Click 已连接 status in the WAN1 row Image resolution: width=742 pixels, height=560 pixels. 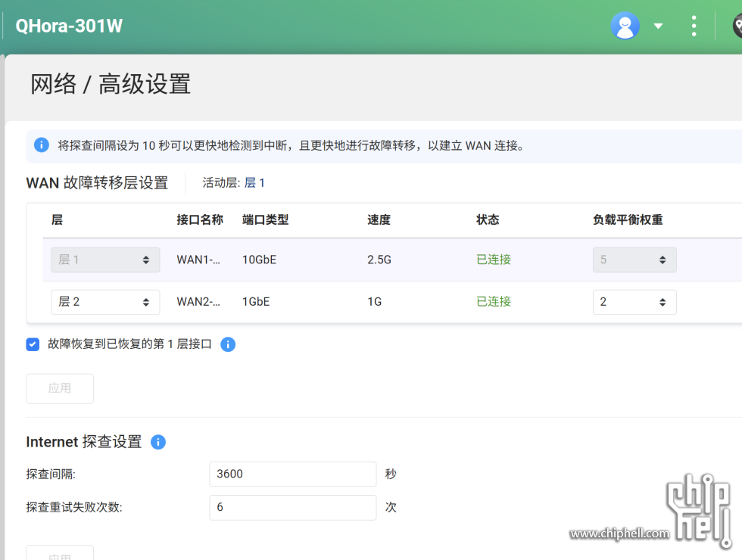(x=494, y=260)
